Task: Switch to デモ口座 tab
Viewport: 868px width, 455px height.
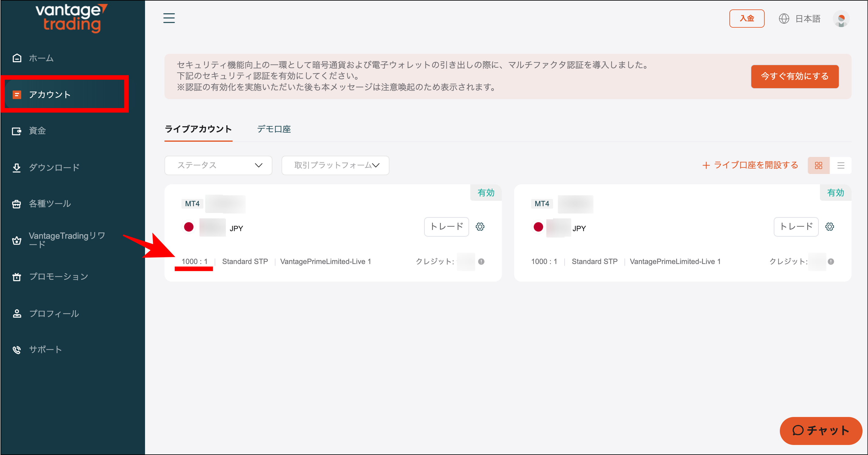Action: (x=274, y=129)
